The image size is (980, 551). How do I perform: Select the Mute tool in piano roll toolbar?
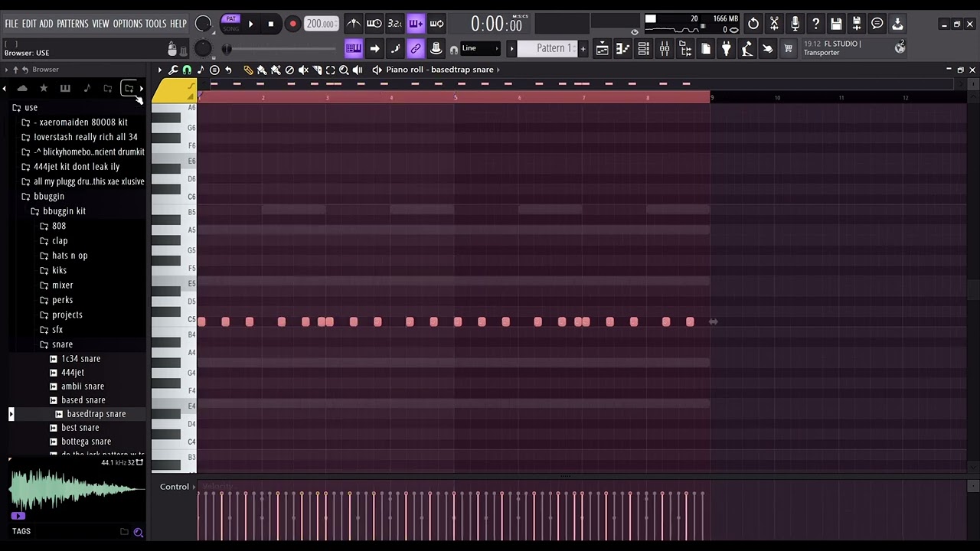tap(303, 70)
